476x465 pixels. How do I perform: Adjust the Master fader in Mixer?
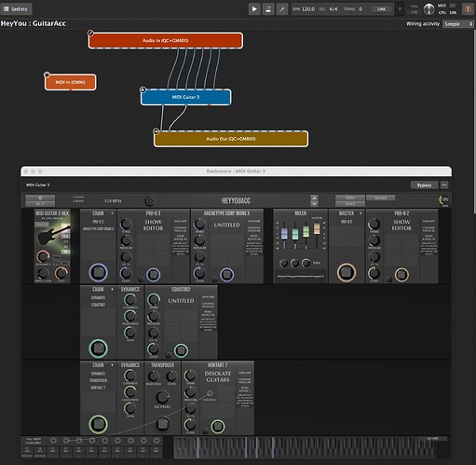tap(317, 229)
